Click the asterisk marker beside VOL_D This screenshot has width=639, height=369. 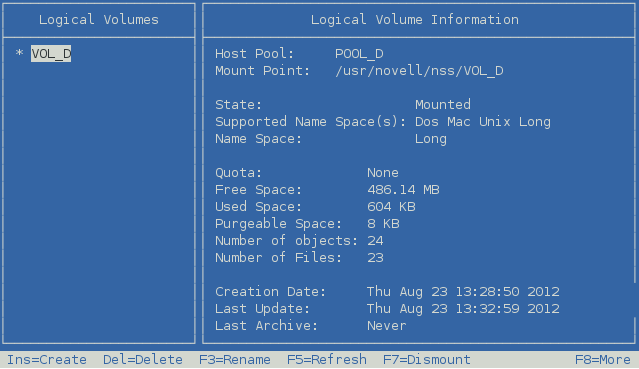pyautogui.click(x=19, y=53)
